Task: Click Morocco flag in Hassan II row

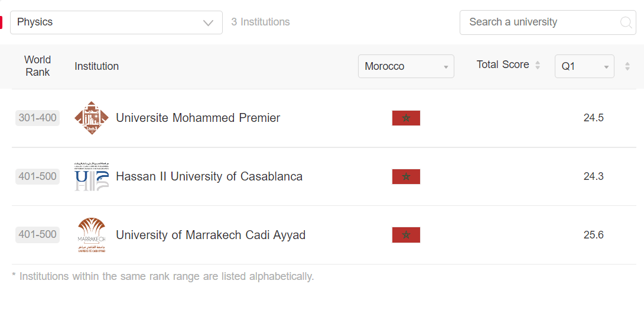Action: 406,176
